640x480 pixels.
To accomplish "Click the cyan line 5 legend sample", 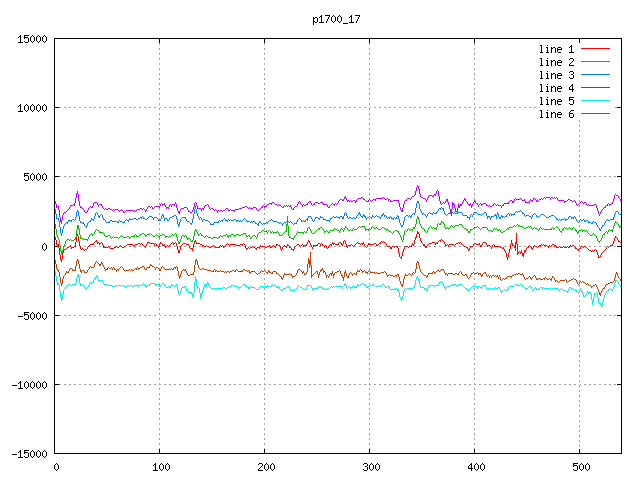I will (595, 101).
